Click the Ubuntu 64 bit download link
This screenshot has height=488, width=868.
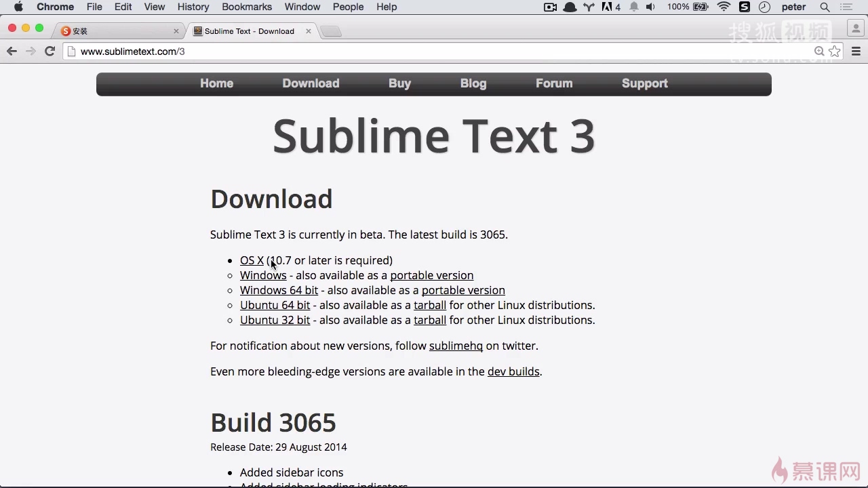275,305
